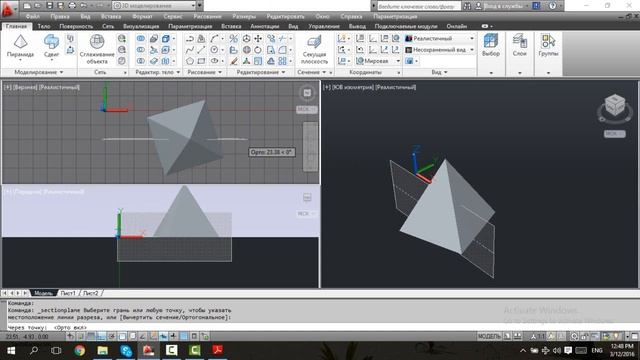Switch to the Поверхность ribbon tab

pos(76,26)
